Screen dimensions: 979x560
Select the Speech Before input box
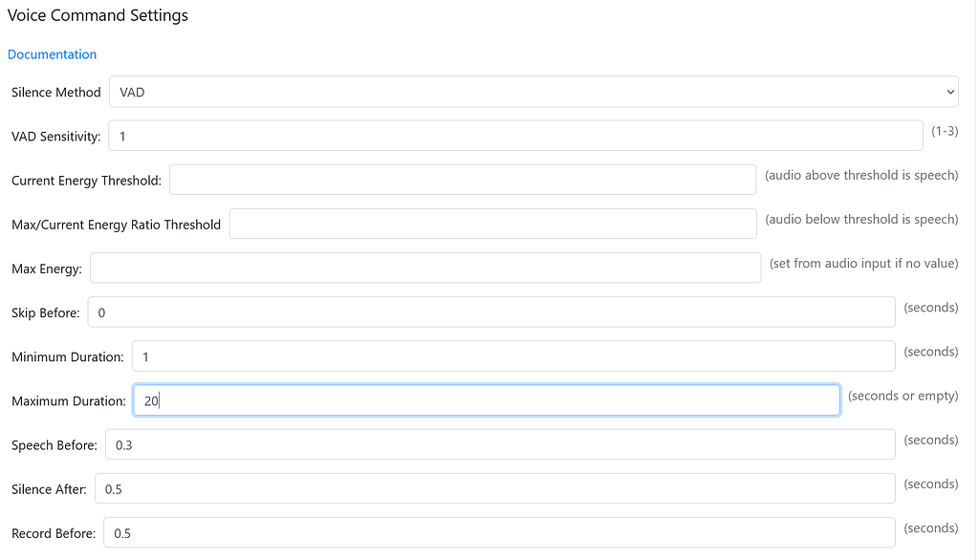click(500, 444)
